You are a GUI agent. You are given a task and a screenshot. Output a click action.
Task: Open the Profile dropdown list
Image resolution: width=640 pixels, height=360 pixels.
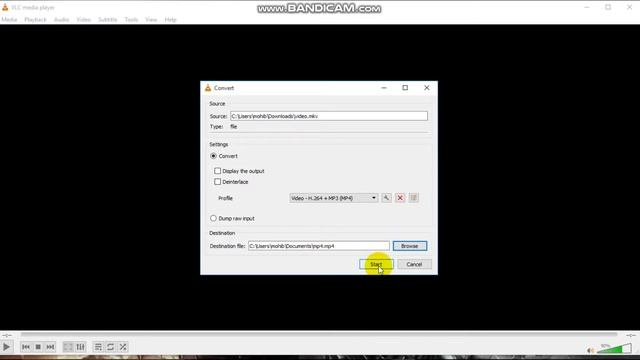pyautogui.click(x=333, y=198)
